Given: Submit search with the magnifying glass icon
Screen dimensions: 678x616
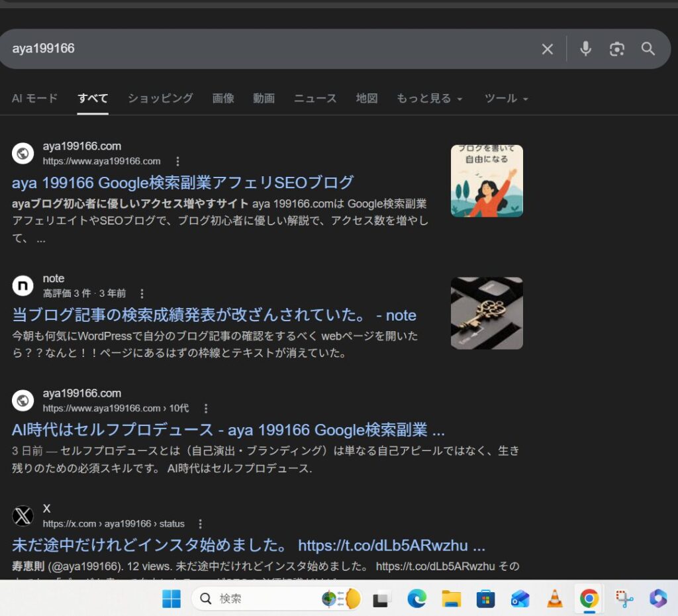Looking at the screenshot, I should point(648,49).
